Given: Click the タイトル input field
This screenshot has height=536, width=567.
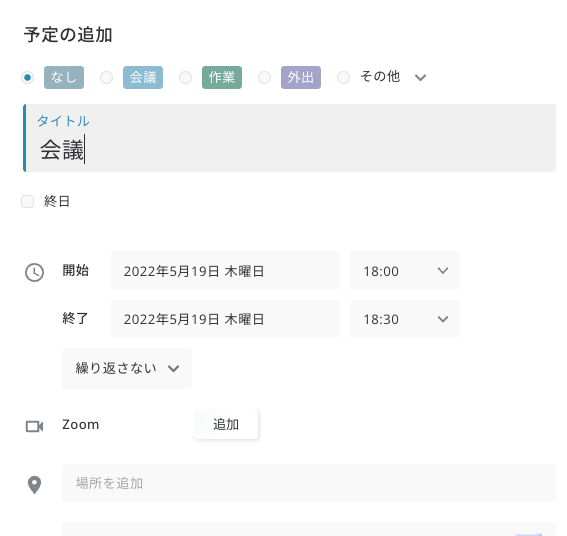Looking at the screenshot, I should click(x=289, y=138).
